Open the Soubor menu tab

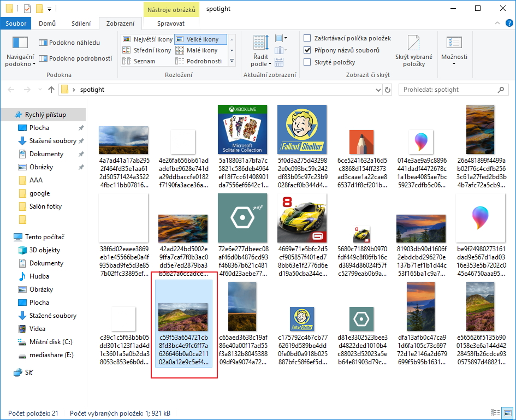16,23
